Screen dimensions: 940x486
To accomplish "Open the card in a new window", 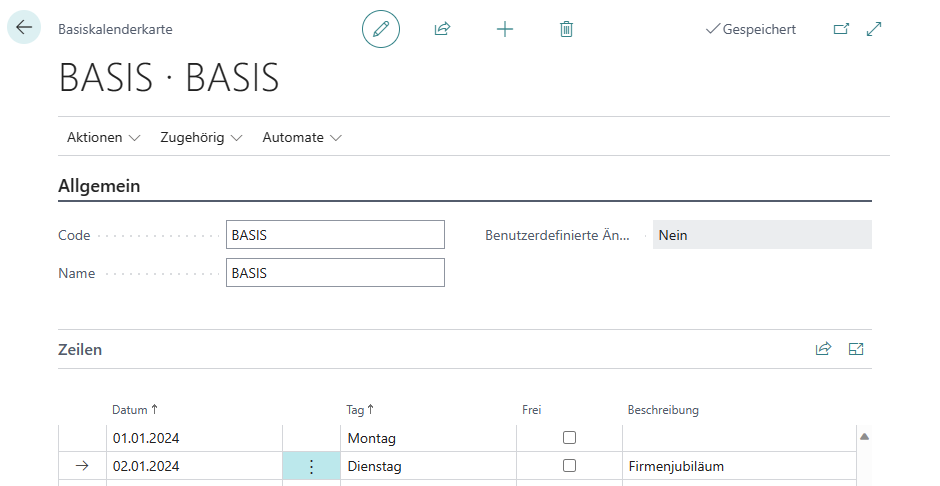I will point(841,29).
